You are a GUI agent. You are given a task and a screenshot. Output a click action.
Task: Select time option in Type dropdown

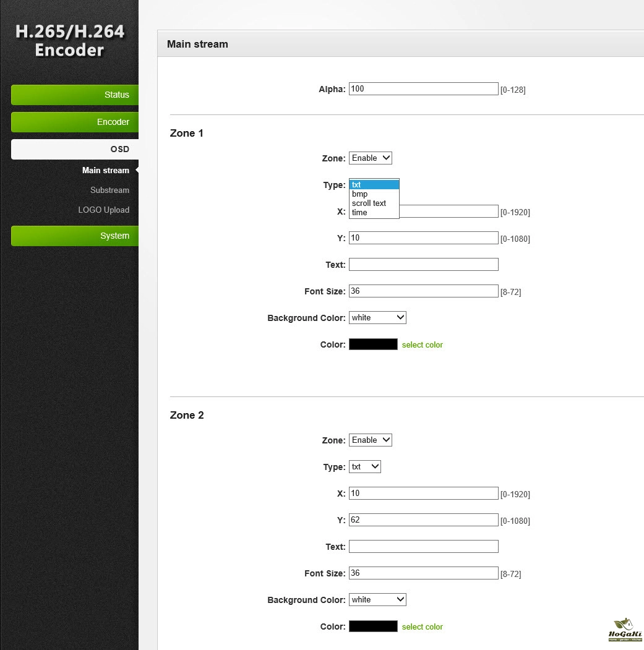[359, 212]
